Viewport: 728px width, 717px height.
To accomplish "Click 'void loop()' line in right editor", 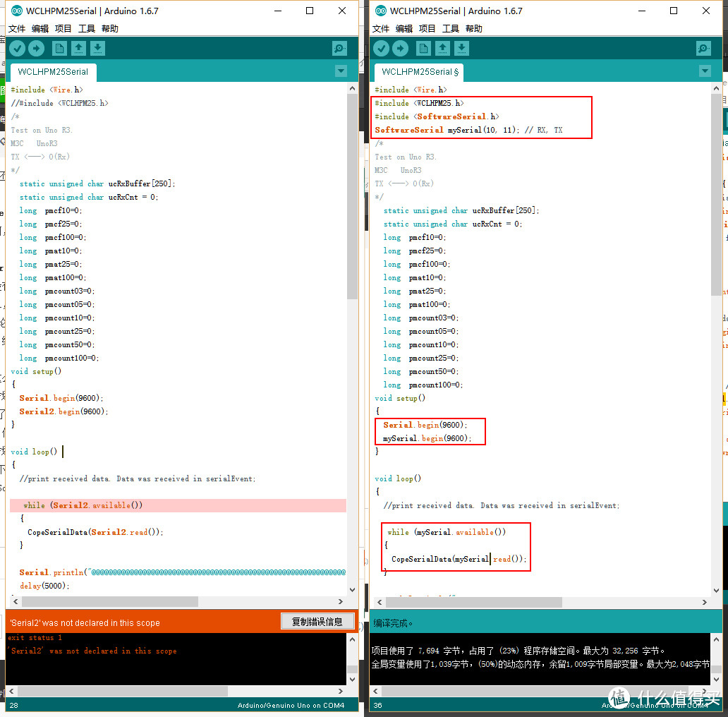I will (398, 478).
